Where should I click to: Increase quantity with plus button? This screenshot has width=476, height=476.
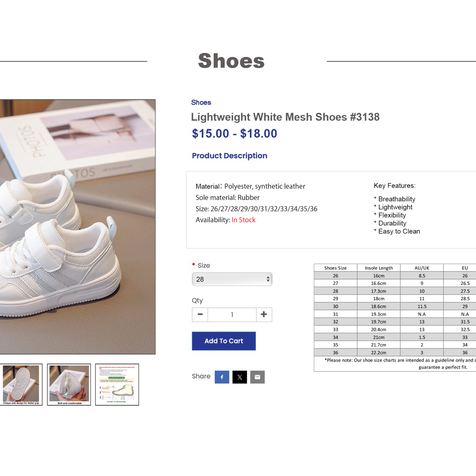click(264, 314)
